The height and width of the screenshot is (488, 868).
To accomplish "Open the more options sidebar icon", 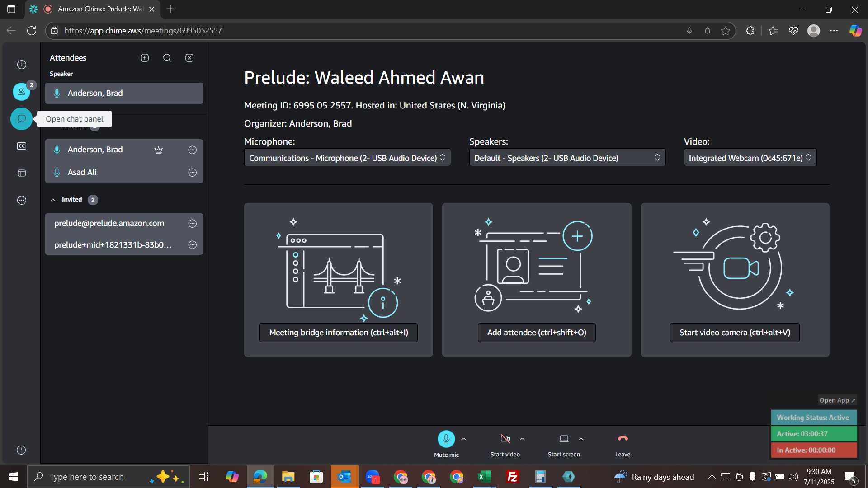I will point(22,200).
